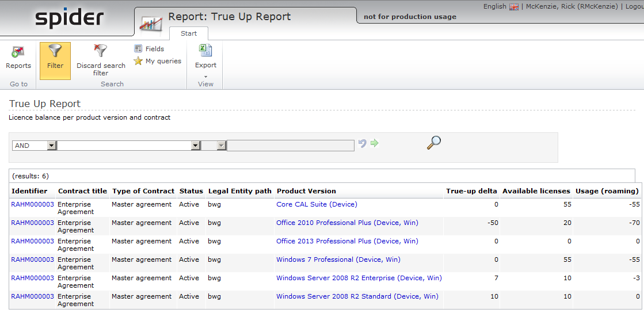Open the Fields list icon
Image resolution: width=644 pixels, height=313 pixels.
(x=138, y=49)
